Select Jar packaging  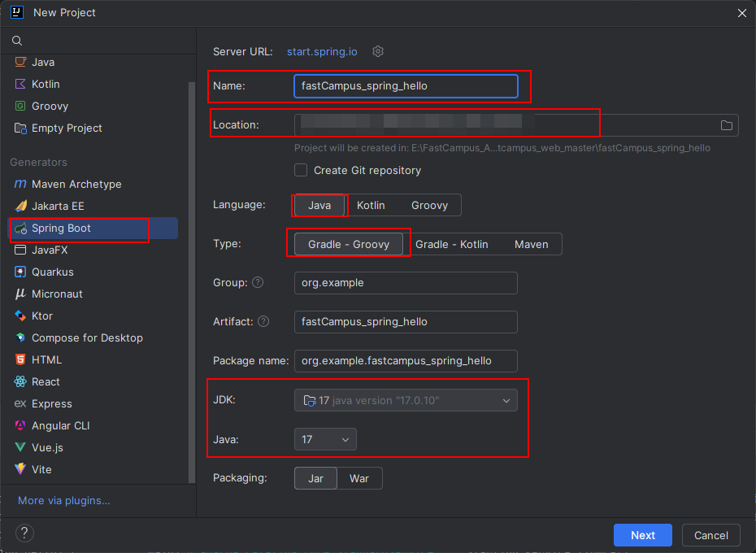coord(315,478)
